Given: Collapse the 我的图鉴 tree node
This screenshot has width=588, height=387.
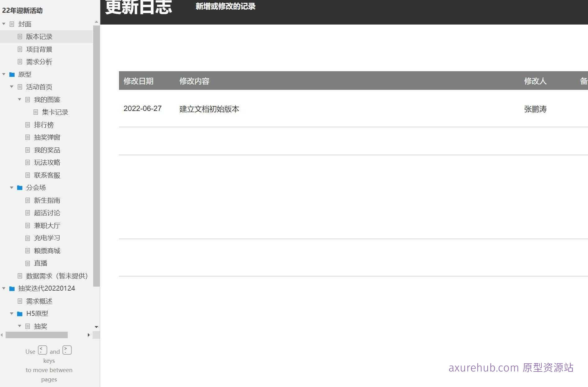Looking at the screenshot, I should tap(20, 99).
